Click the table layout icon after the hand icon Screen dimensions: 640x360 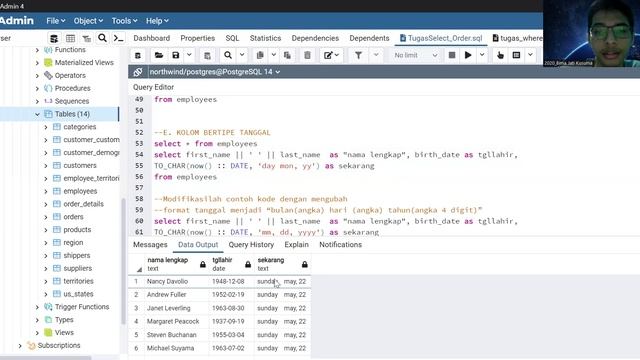coord(516,55)
